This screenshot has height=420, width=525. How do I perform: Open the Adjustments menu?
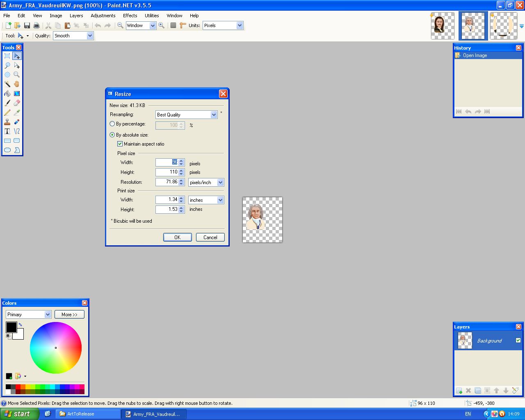pos(103,16)
